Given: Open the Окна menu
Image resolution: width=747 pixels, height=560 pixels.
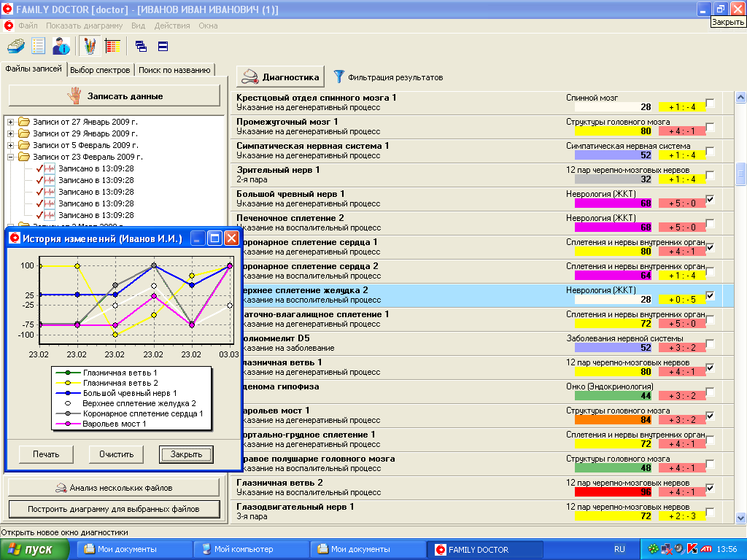Looking at the screenshot, I should point(208,26).
